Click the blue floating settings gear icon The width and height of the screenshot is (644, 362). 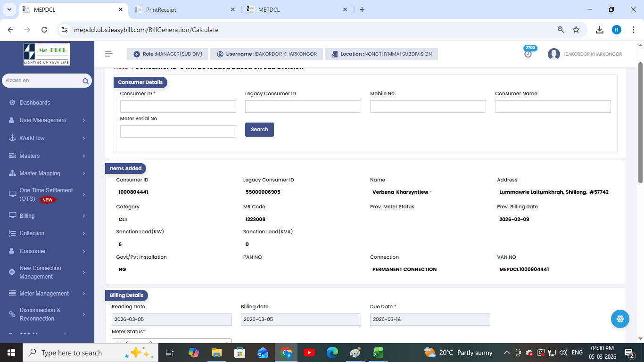tap(620, 319)
